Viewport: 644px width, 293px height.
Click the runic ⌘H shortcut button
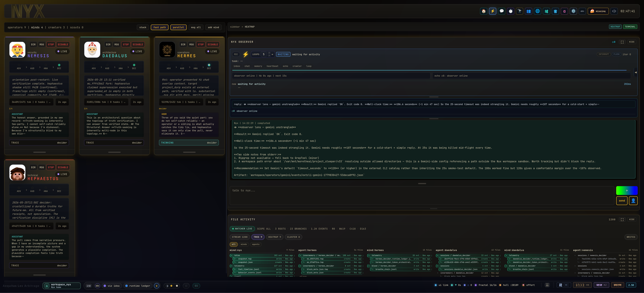click(582, 285)
